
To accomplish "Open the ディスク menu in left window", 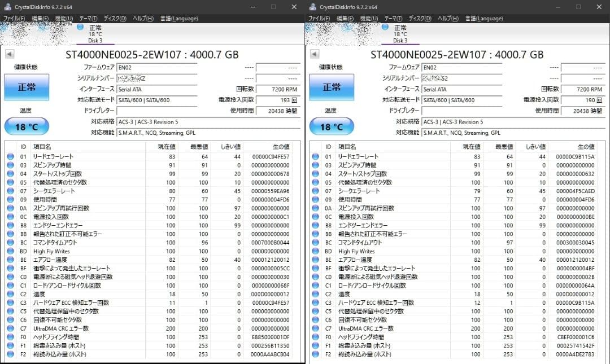I will point(115,17).
